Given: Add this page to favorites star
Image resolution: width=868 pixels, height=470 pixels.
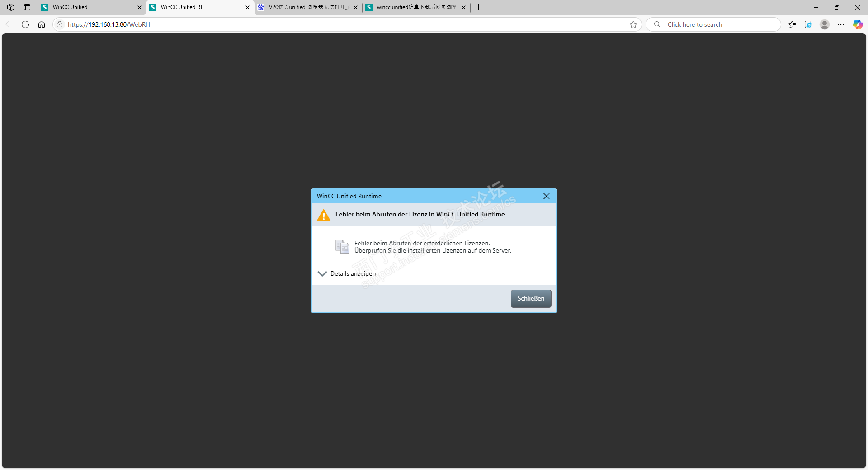Looking at the screenshot, I should point(633,24).
